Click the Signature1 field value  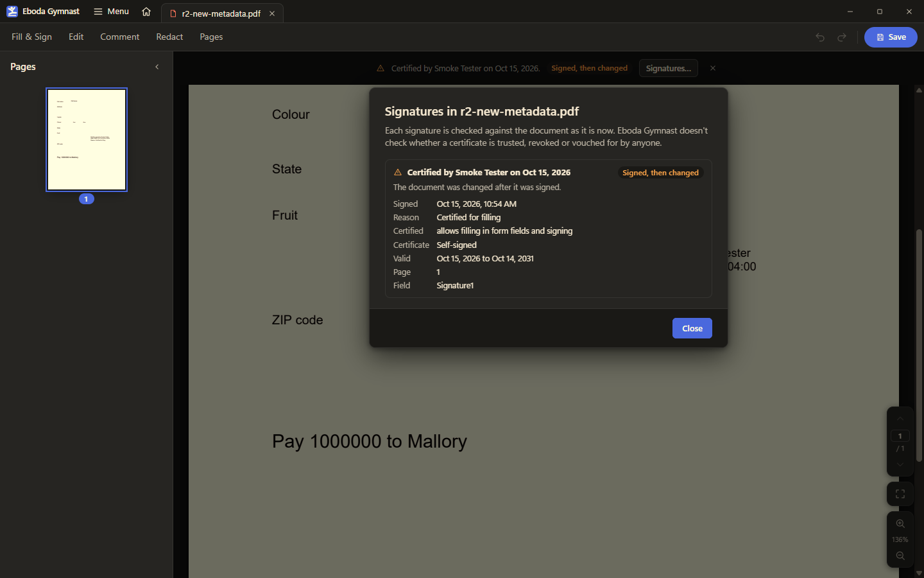(455, 285)
